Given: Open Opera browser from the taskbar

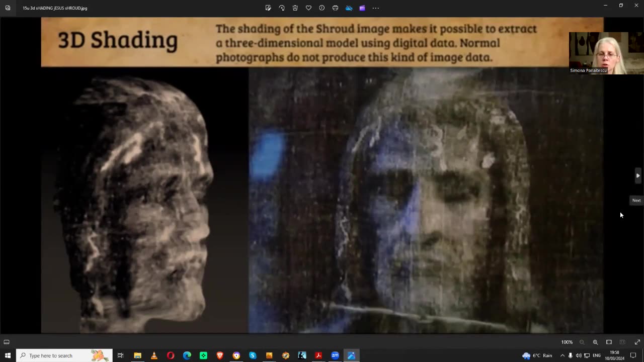Looking at the screenshot, I should pos(171,355).
